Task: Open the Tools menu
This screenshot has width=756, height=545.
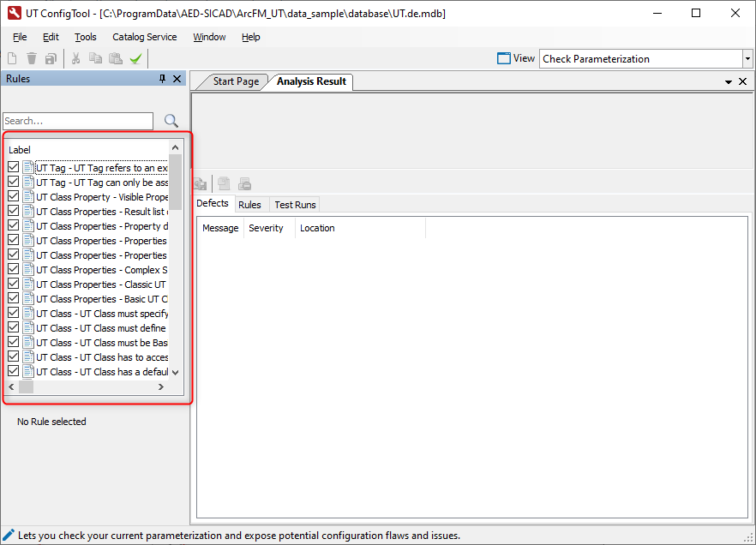Action: click(86, 37)
